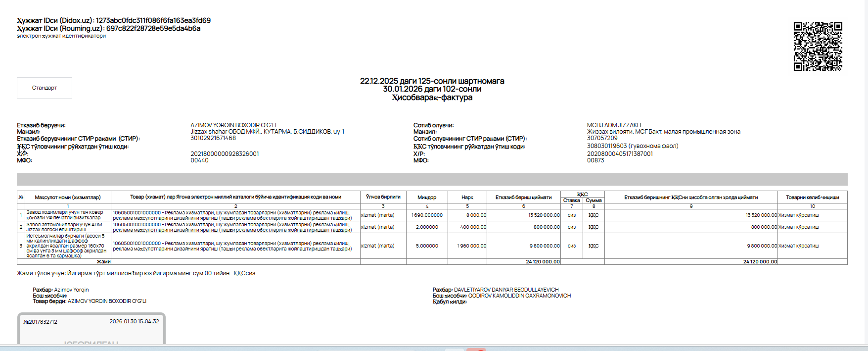Select supplier MFO value 00440
868x351 pixels.
(199, 160)
